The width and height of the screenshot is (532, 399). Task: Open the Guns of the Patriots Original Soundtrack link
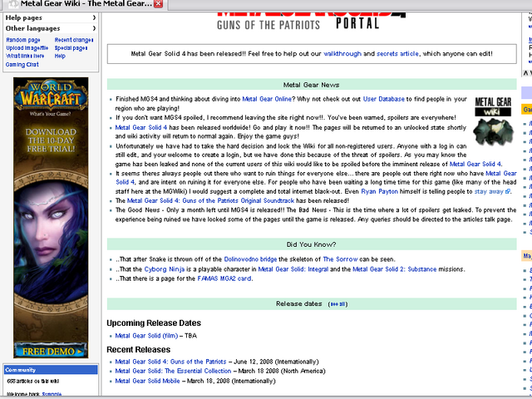coord(210,200)
